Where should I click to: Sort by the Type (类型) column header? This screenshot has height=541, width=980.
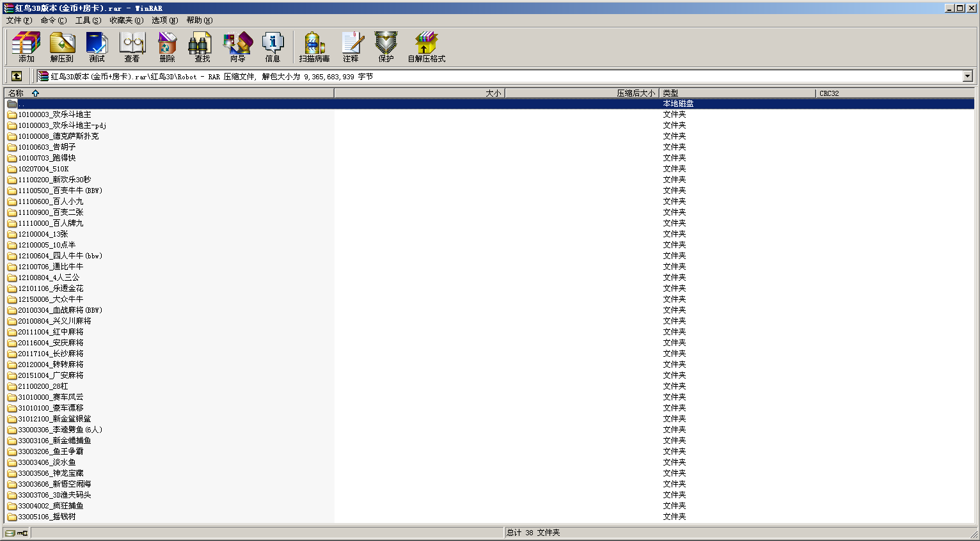pyautogui.click(x=670, y=93)
